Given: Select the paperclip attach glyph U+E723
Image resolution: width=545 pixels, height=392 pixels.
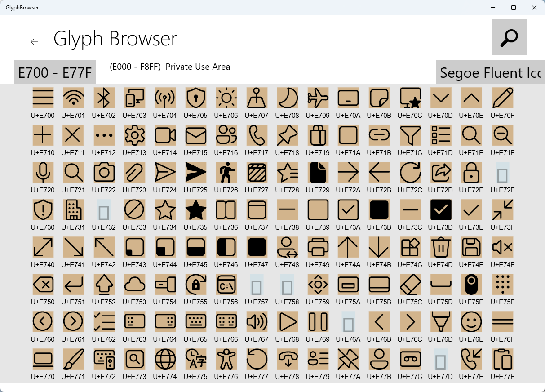Looking at the screenshot, I should point(135,173).
